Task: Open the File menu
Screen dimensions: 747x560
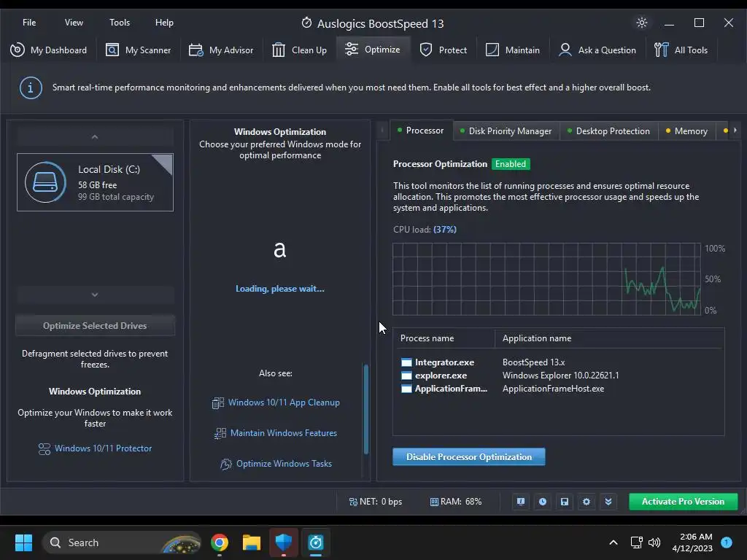Action: 29,23
